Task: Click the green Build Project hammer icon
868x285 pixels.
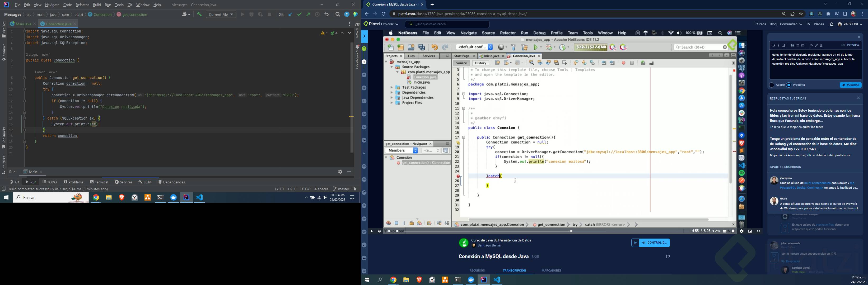Action: point(199,15)
